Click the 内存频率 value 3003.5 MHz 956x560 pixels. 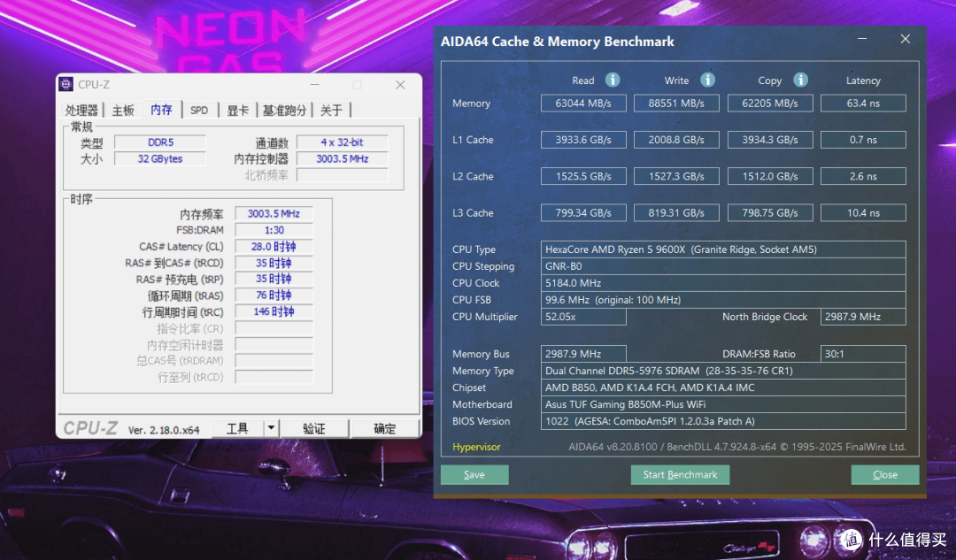click(274, 213)
